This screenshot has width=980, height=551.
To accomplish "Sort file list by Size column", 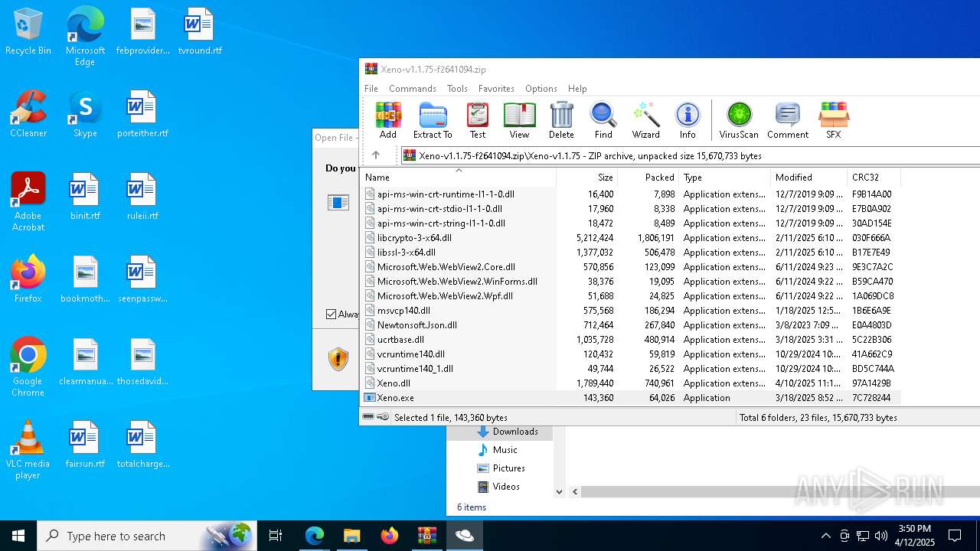I will click(586, 177).
